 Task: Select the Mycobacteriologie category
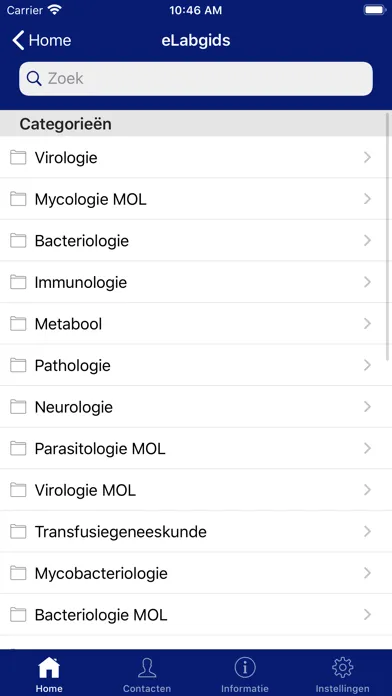(x=196, y=573)
